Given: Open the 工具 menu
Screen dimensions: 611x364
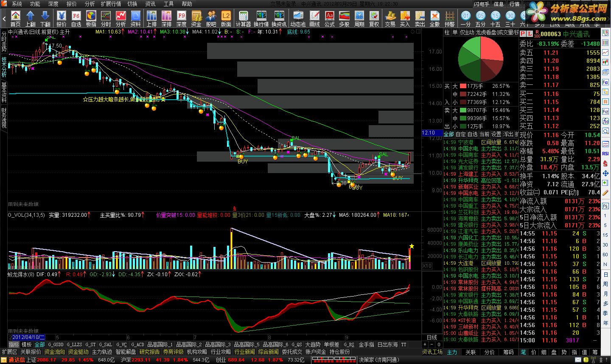Looking at the screenshot, I should (x=169, y=4).
